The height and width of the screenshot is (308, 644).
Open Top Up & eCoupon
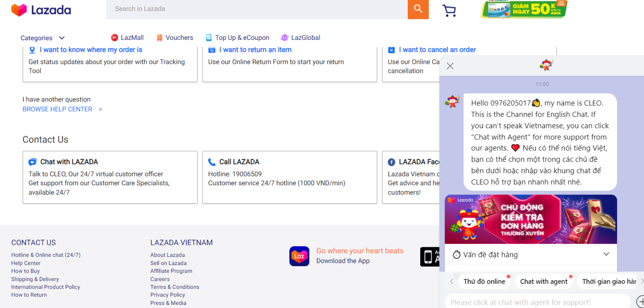237,37
